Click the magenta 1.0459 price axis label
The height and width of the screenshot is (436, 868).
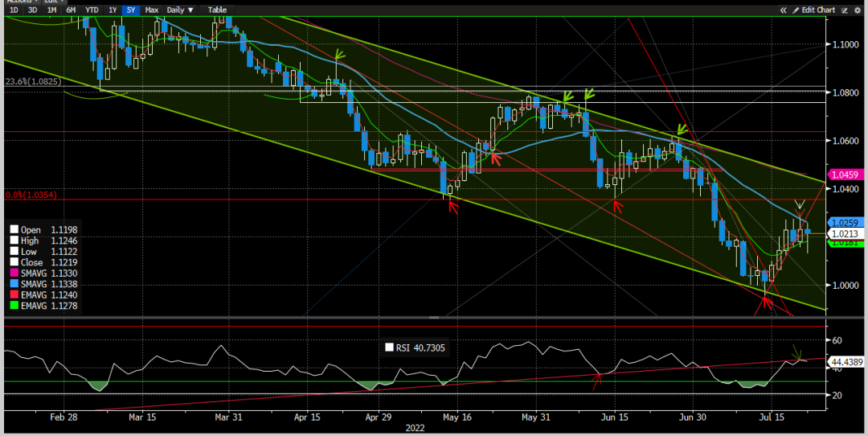pyautogui.click(x=844, y=175)
